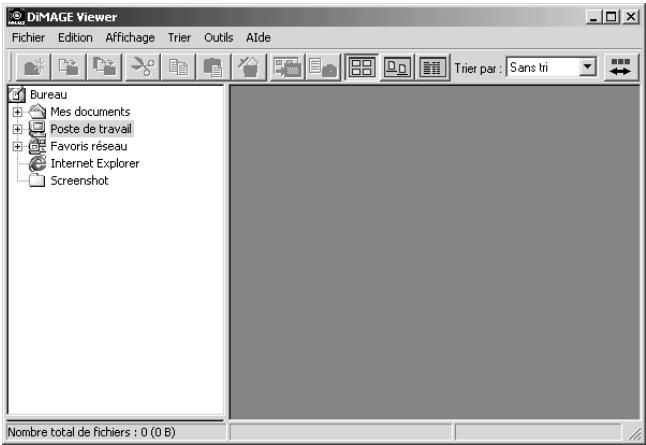646x445 pixels.
Task: Select Mes documents in the tree
Action: point(90,112)
